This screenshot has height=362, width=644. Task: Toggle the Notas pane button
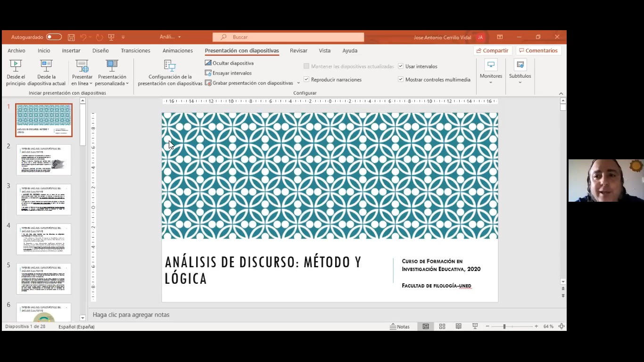(x=400, y=327)
